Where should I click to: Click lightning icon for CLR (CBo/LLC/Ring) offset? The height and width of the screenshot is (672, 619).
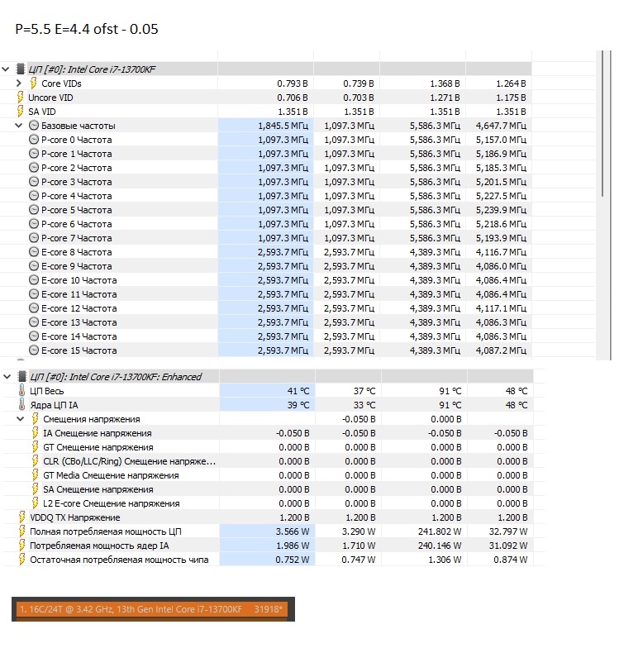click(x=36, y=461)
